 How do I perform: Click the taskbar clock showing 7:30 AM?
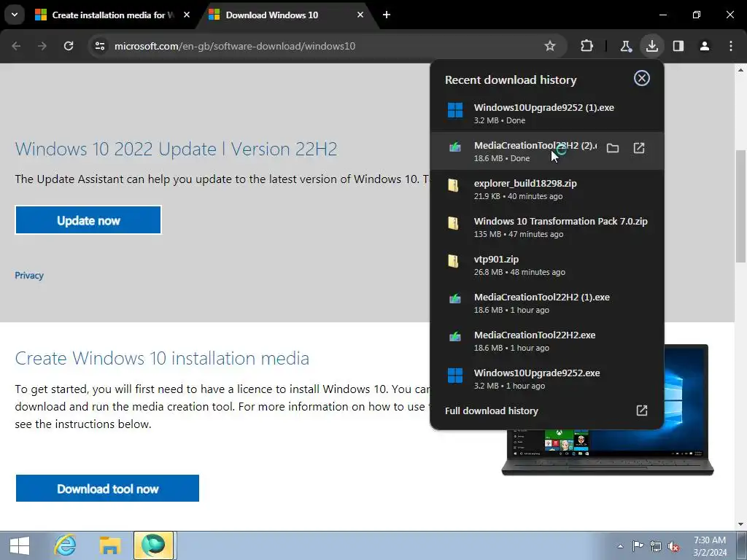pos(710,546)
